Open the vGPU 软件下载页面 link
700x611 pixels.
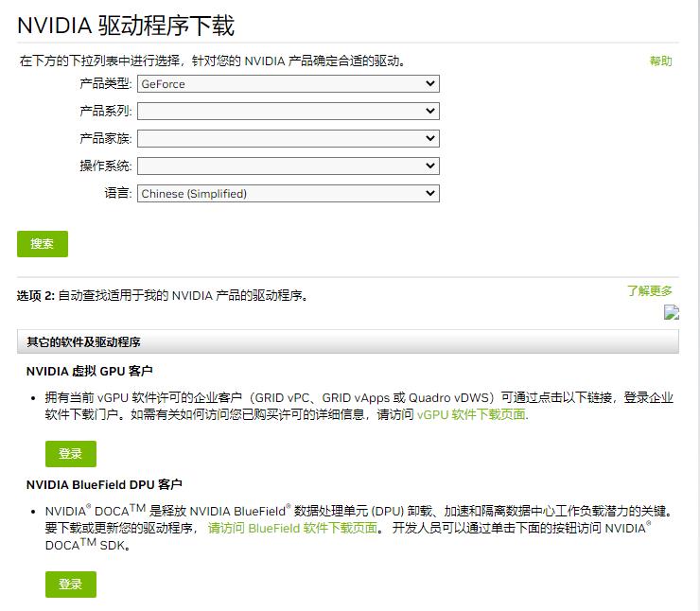[x=472, y=414]
